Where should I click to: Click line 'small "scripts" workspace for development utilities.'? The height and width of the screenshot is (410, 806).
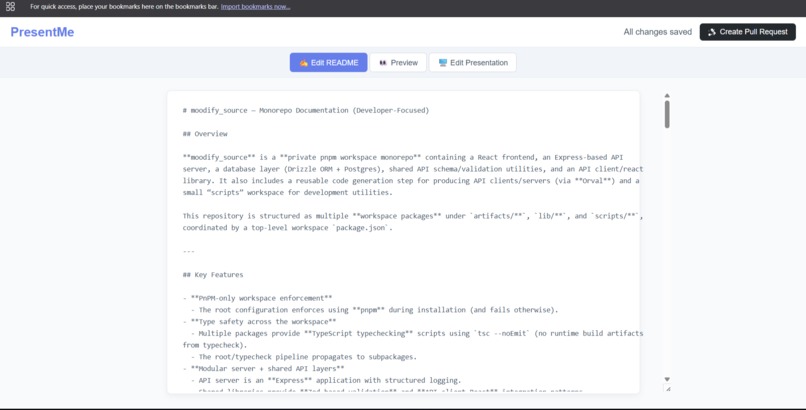287,192
